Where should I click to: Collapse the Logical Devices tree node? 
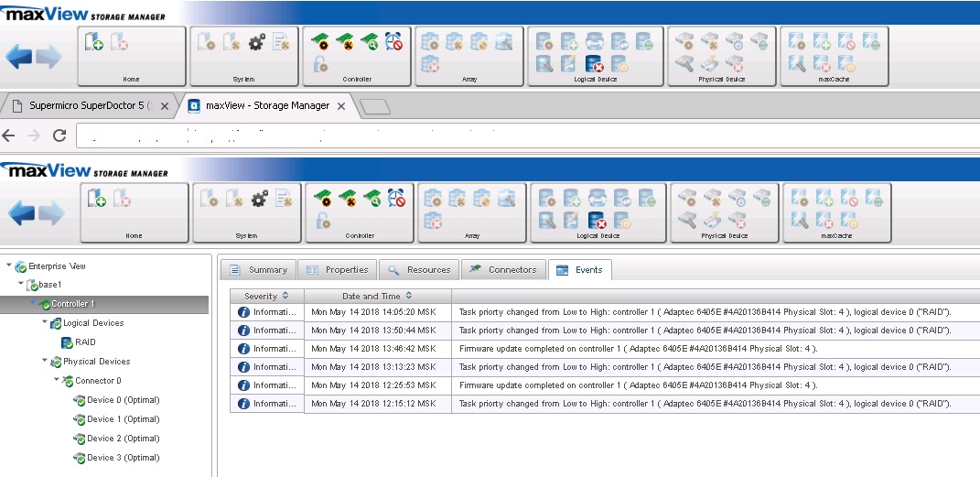click(x=44, y=322)
